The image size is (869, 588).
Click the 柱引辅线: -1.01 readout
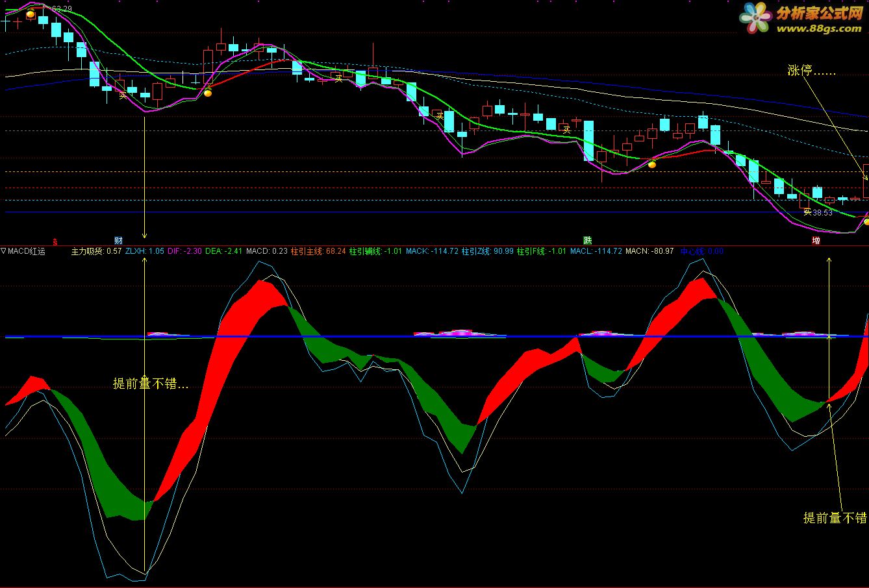[x=376, y=251]
